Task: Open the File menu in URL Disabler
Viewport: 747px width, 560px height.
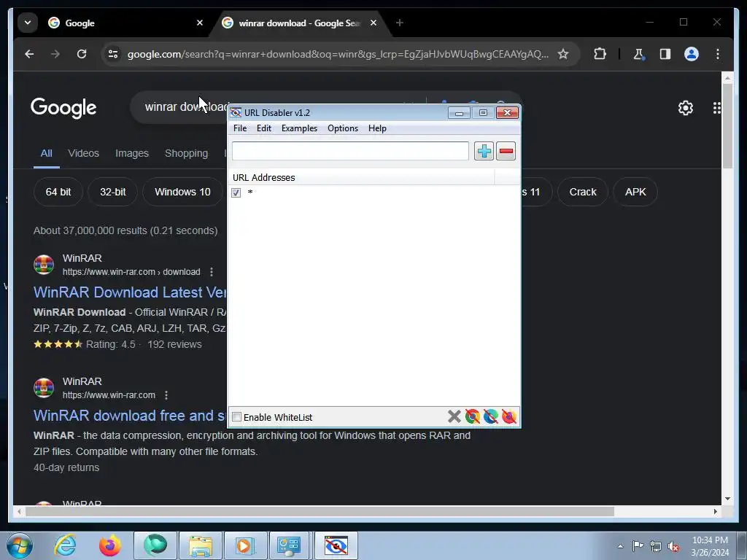Action: (x=239, y=128)
